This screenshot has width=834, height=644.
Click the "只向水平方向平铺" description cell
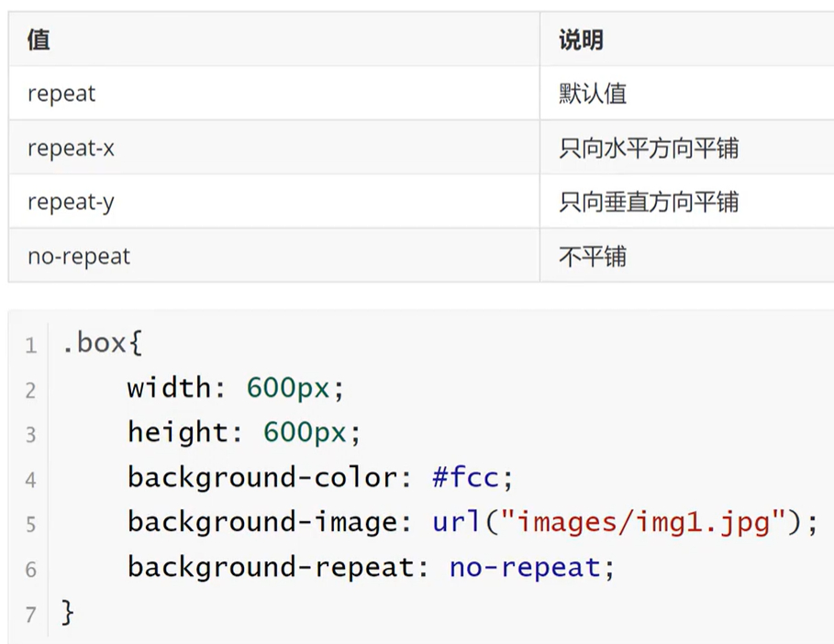point(649,148)
